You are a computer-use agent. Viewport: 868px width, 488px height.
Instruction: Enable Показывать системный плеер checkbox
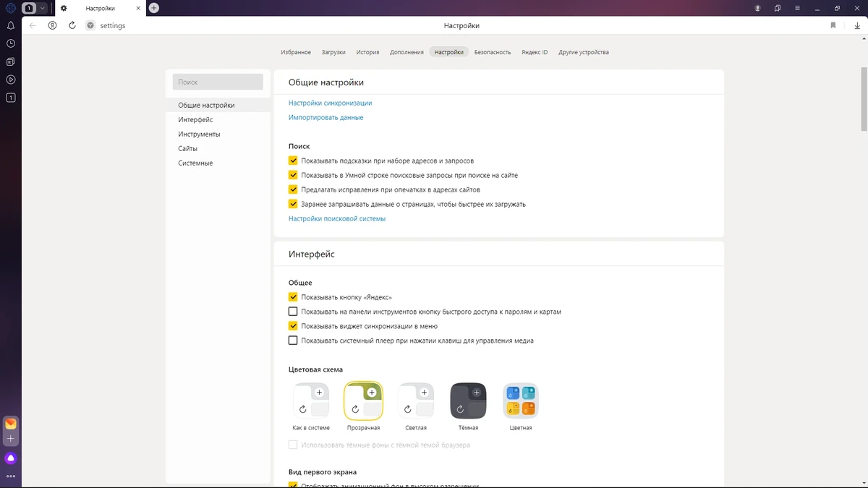click(x=293, y=341)
